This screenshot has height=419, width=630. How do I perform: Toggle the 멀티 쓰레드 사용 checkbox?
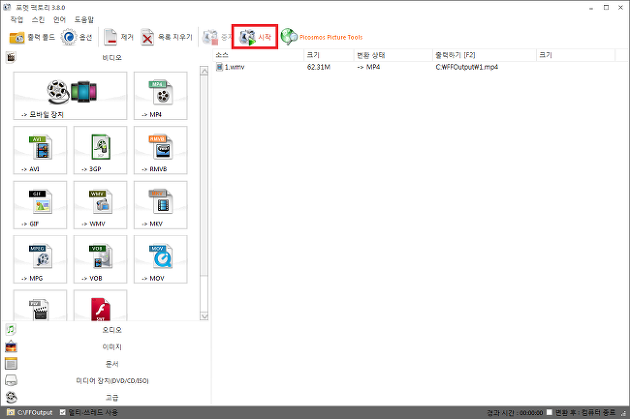(63, 412)
